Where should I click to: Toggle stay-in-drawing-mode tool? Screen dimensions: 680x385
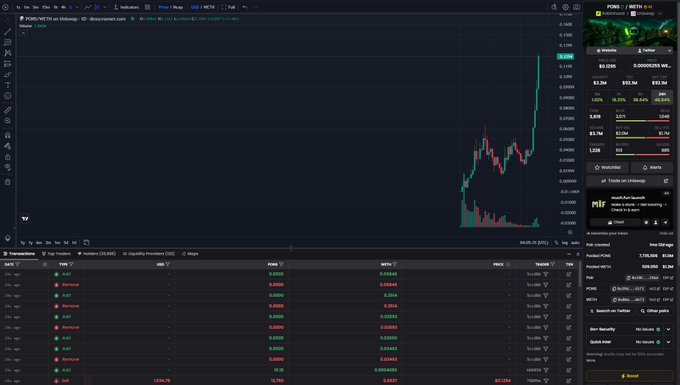(x=7, y=146)
